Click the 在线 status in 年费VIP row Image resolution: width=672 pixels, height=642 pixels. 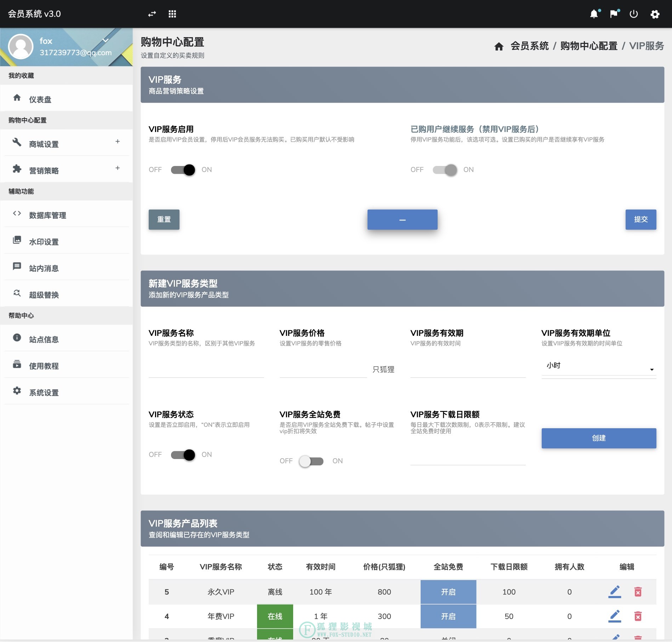pyautogui.click(x=275, y=616)
